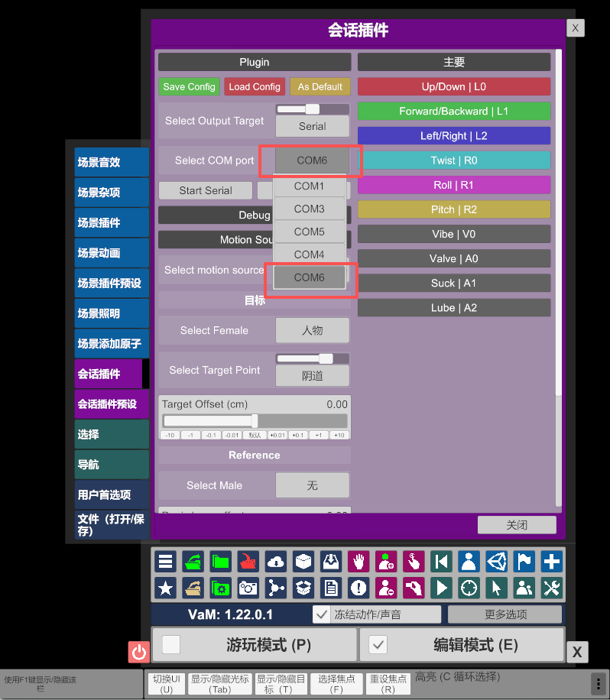This screenshot has width=610, height=700.
Task: Choose COM4 from the port list
Action: pos(309,254)
